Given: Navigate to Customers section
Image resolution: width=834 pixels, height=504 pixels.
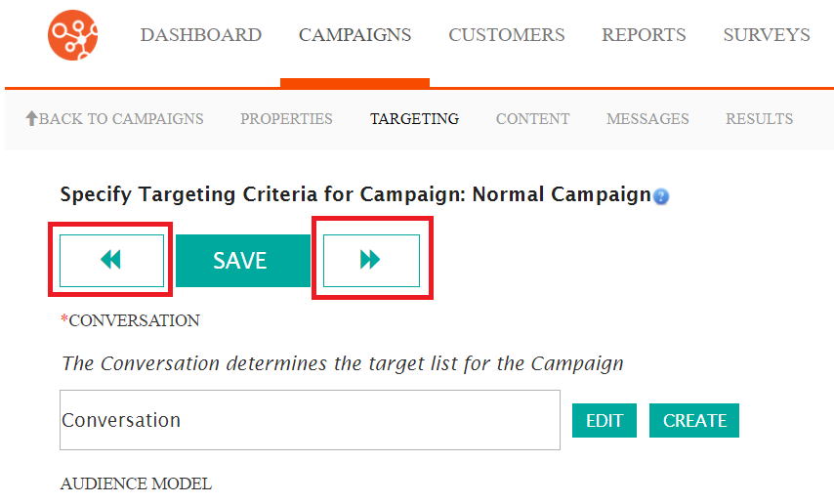Looking at the screenshot, I should point(506,35).
